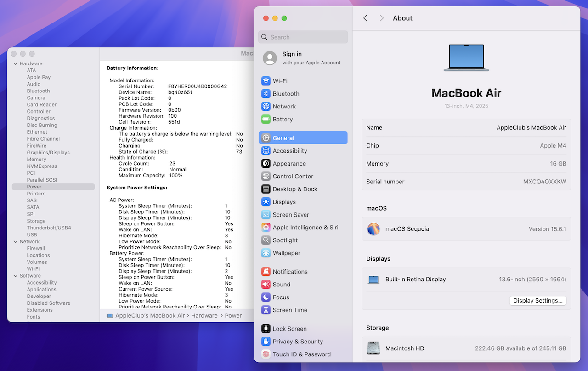This screenshot has height=371, width=588.
Task: Select Wi-Fi in System Information sidebar
Action: (x=33, y=269)
